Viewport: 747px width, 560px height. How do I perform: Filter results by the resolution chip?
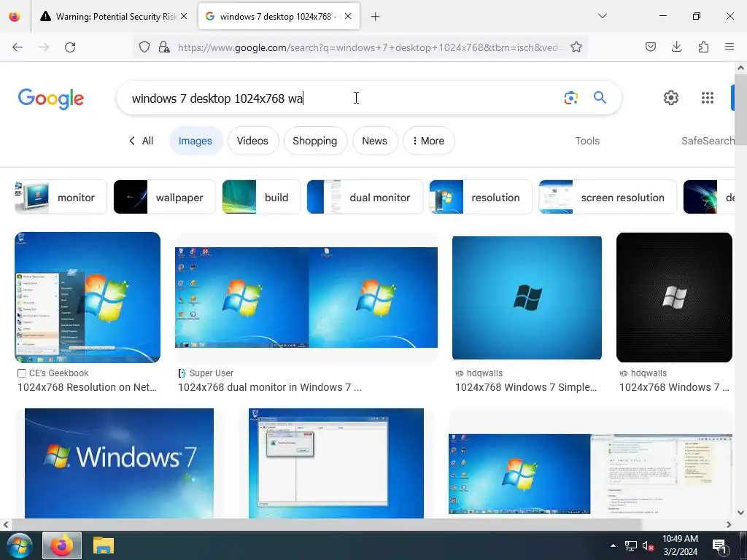click(x=480, y=197)
